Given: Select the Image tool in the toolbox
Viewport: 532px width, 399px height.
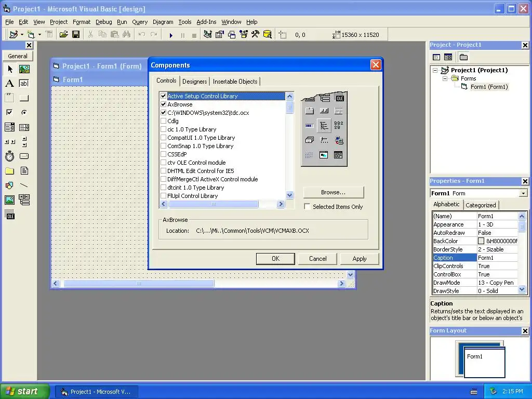Looking at the screenshot, I should click(10, 200).
